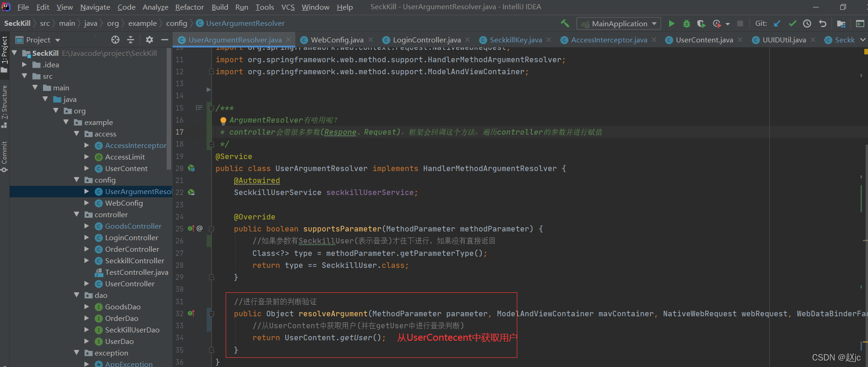Commit changes with Git green checkmark

coord(792,24)
